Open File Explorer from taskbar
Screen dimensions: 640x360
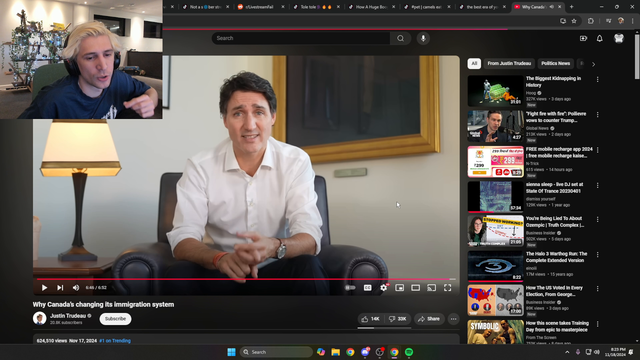click(x=336, y=352)
